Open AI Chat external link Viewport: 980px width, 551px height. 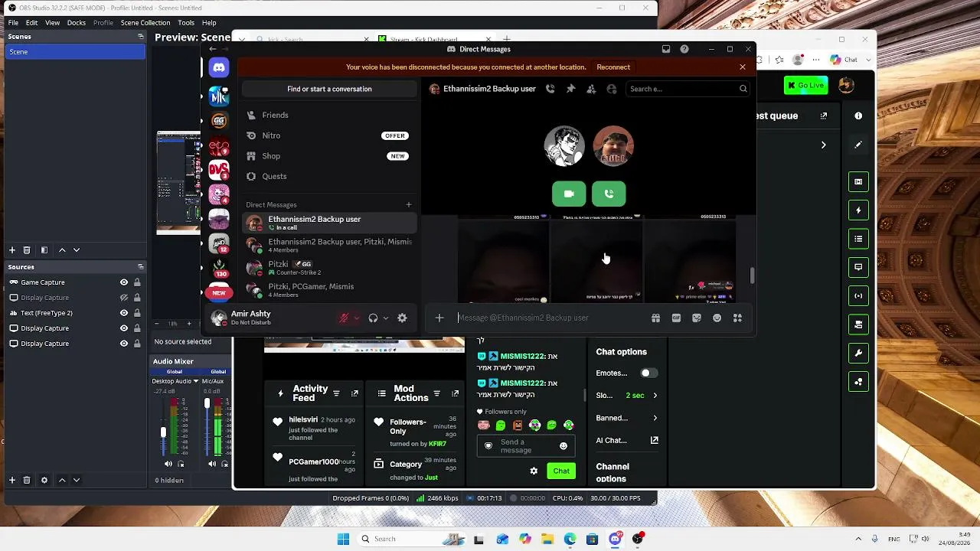655,440
